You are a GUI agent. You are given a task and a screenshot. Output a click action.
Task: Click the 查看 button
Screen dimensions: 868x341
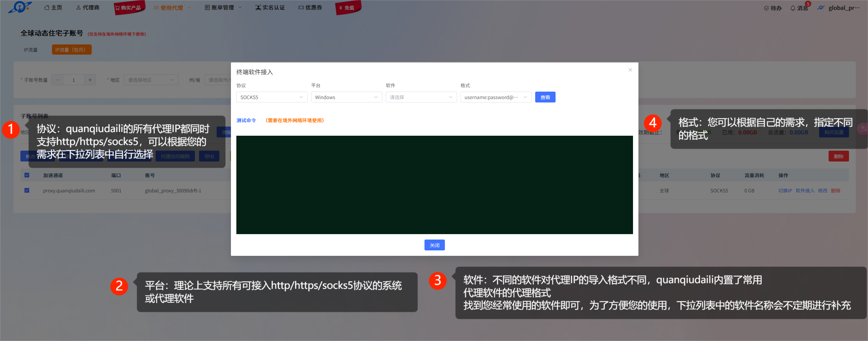(x=545, y=97)
